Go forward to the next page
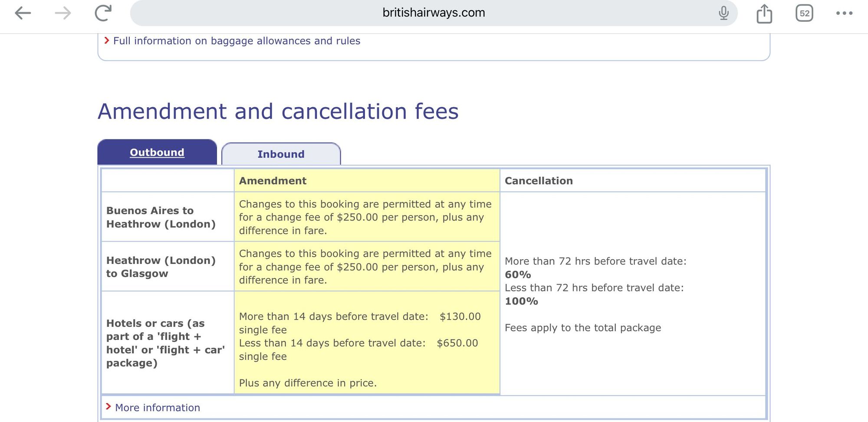 [63, 13]
